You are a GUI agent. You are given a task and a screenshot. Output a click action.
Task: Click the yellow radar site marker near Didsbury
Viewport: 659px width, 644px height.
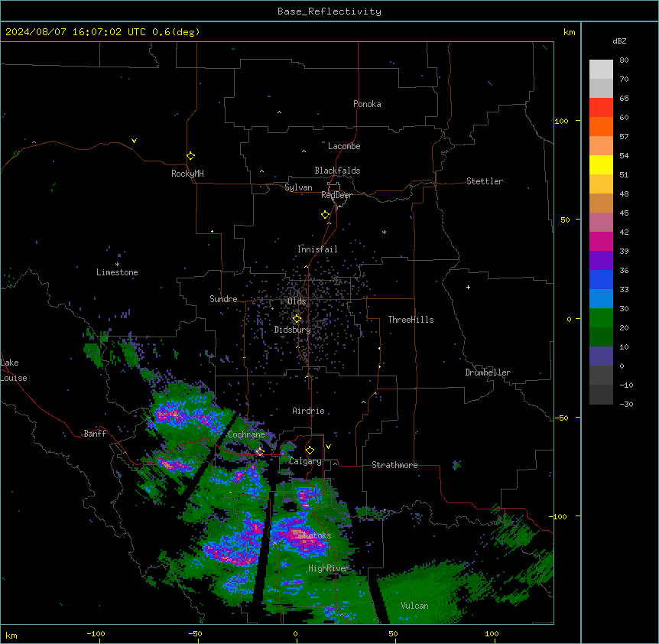pyautogui.click(x=297, y=319)
